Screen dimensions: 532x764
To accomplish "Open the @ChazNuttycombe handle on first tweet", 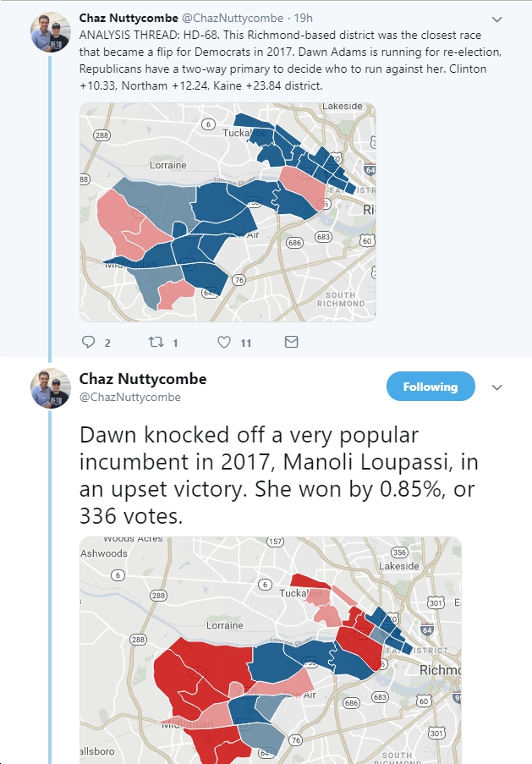I will [233, 18].
